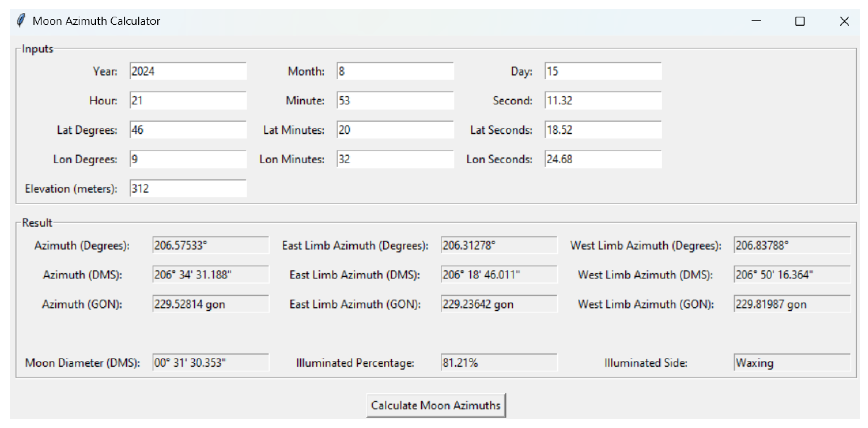The image size is (868, 428).
Task: Click the 'Result' group frame title
Action: point(37,222)
